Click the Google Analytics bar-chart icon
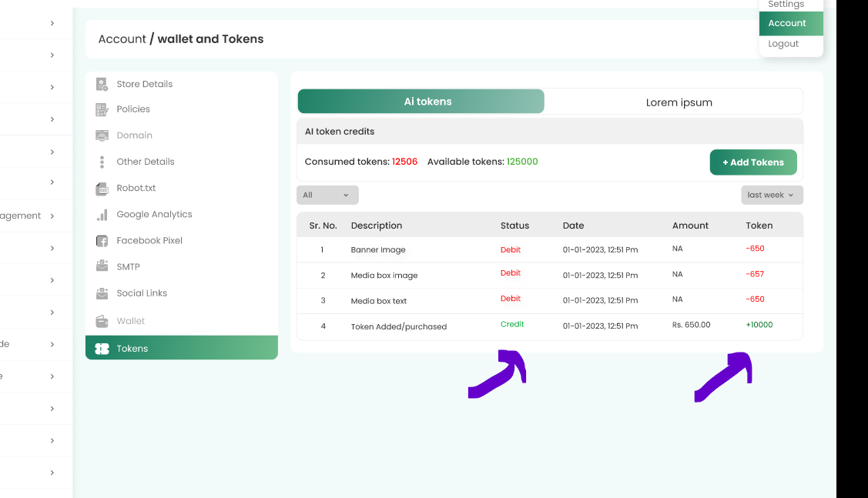868x498 pixels. click(x=102, y=215)
